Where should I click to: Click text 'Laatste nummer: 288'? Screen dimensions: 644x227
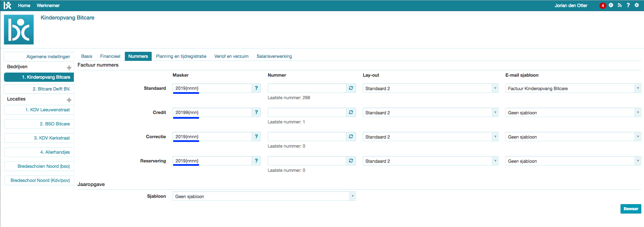point(289,98)
